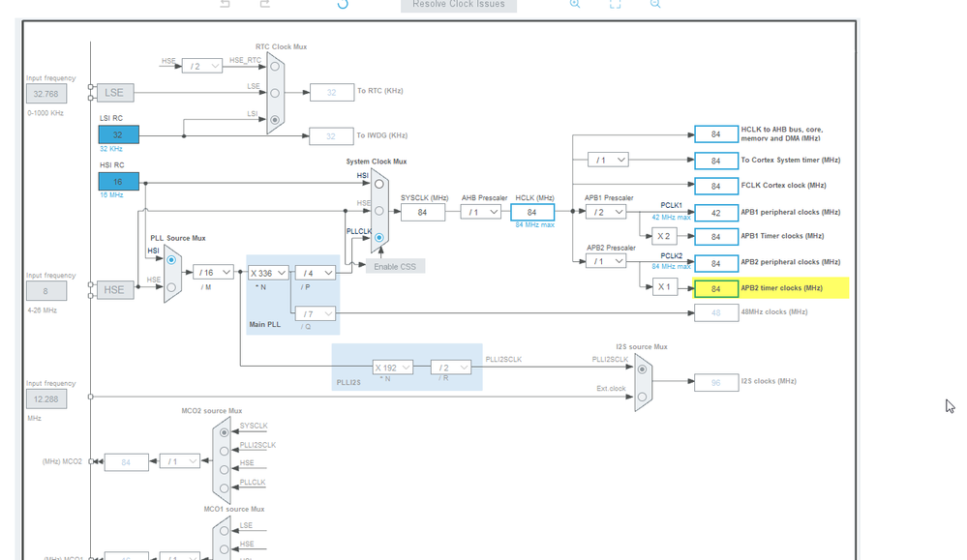Click the Resolve Clock Issues button
The width and height of the screenshot is (967, 560).
pos(459,5)
